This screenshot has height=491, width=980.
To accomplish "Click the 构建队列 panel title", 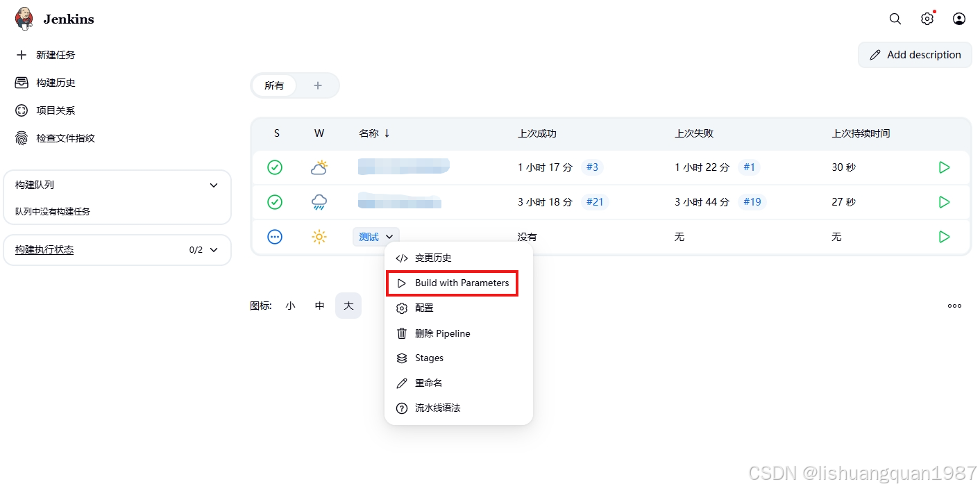I will pyautogui.click(x=35, y=185).
